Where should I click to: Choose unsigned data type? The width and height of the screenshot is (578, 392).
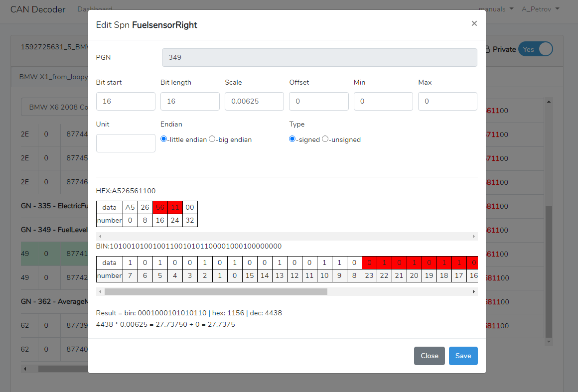pyautogui.click(x=325, y=139)
